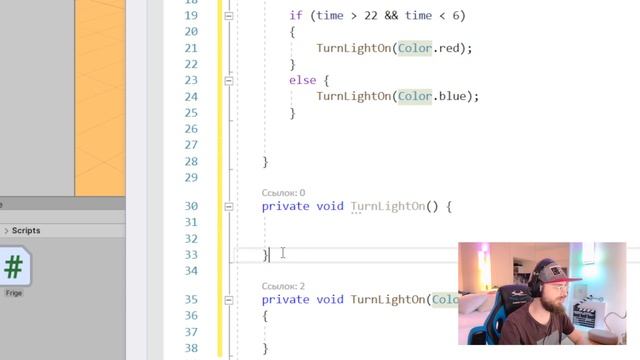Click line number 30 in the gutter
This screenshot has width=640, height=360.
[x=191, y=207]
